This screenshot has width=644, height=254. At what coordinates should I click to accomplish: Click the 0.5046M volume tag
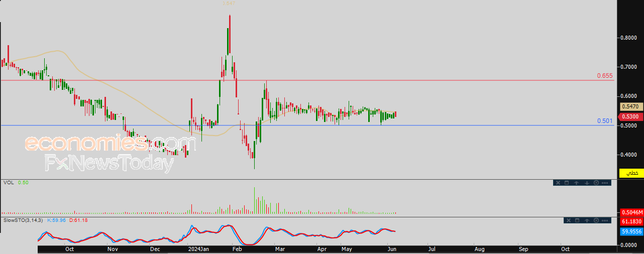tap(632, 212)
